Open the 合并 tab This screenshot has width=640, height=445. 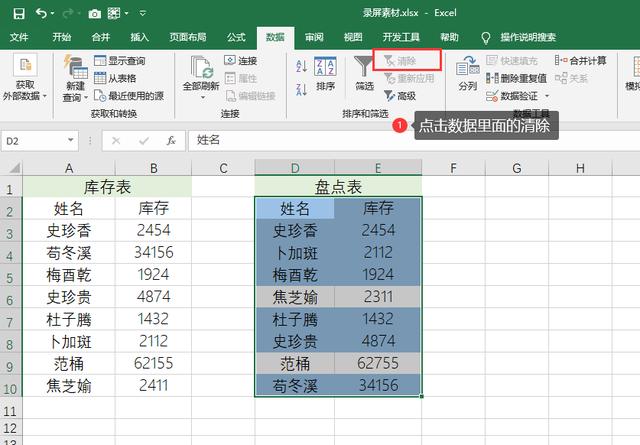click(100, 38)
